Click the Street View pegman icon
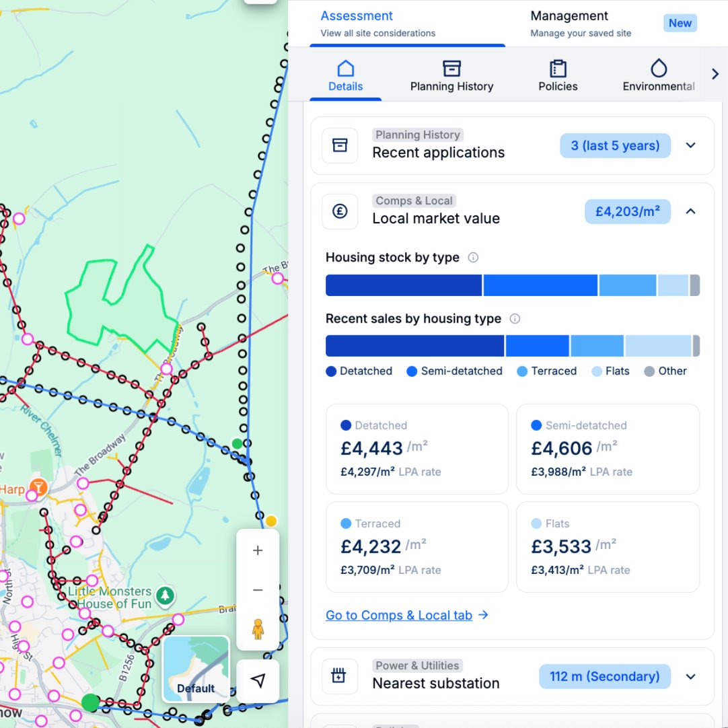This screenshot has height=728, width=728. click(258, 630)
